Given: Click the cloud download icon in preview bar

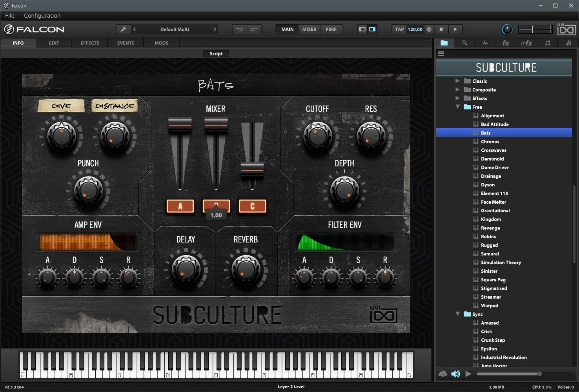Looking at the screenshot, I should [442, 374].
